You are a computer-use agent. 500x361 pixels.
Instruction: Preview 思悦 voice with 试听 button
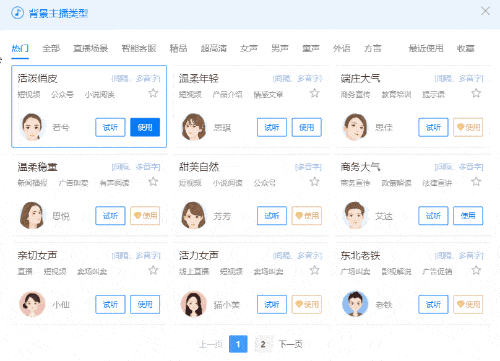point(110,216)
